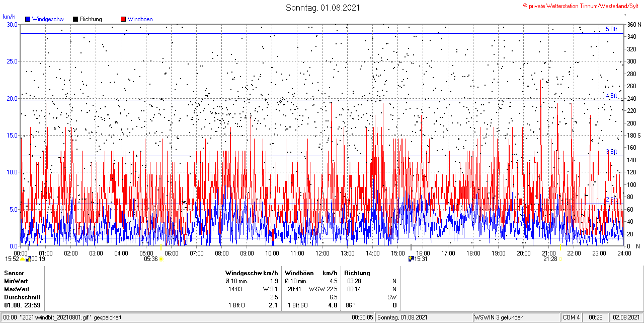The width and height of the screenshot is (644, 323).
Task: Click the COM 4 status bar entry
Action: point(572,317)
